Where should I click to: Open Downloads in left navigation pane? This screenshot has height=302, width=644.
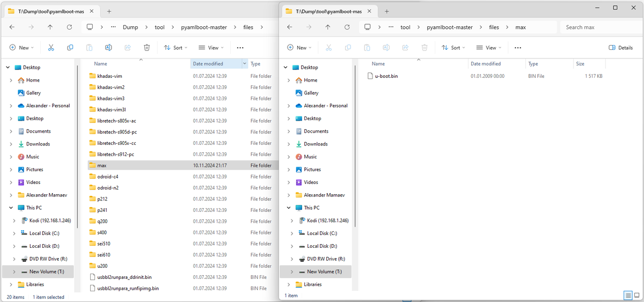pos(38,144)
